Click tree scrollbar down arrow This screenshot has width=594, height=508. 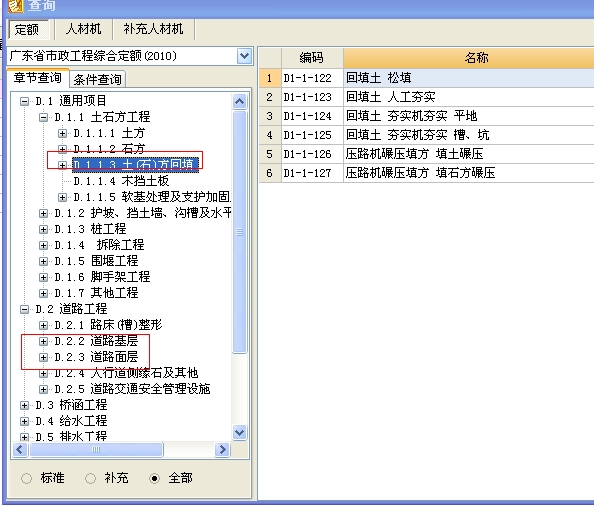tap(239, 432)
